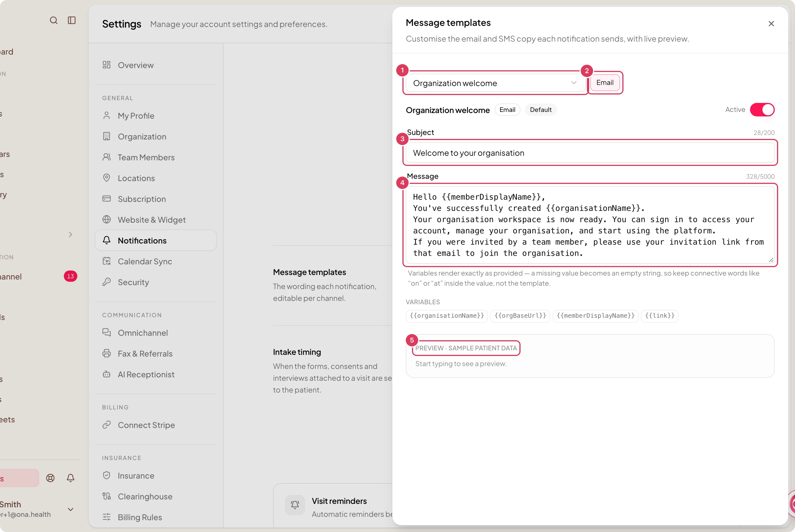
Task: Expand the left nav chevron arrow
Action: tap(71, 235)
